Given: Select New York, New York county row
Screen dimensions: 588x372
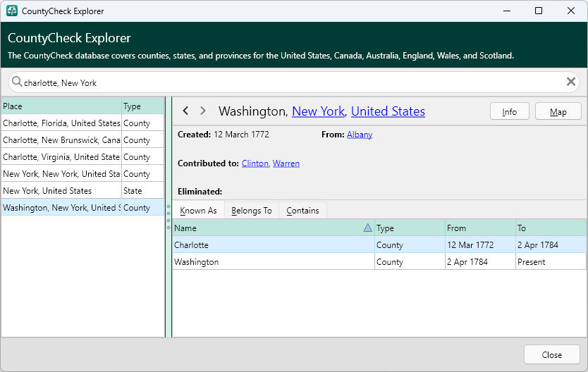Looking at the screenshot, I should 83,173.
